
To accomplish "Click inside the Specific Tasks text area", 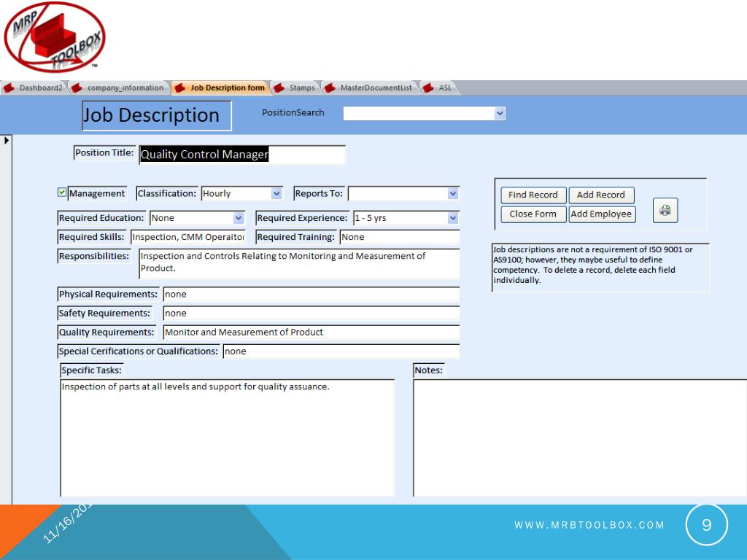I will coord(228,437).
